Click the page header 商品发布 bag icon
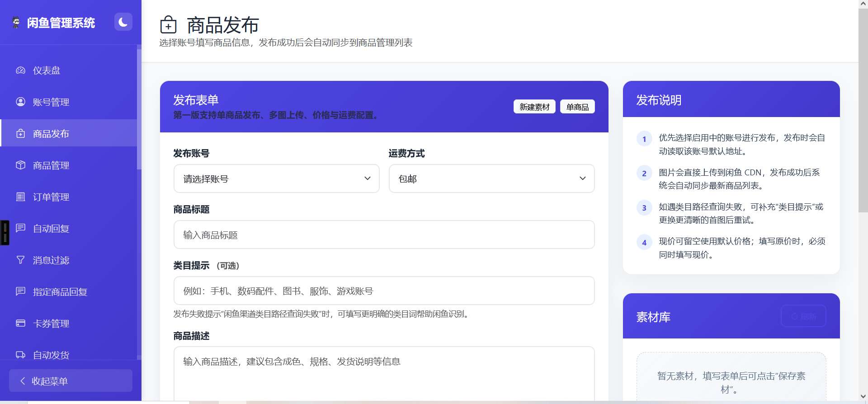Viewport: 868px width, 404px height. pyautogui.click(x=168, y=24)
